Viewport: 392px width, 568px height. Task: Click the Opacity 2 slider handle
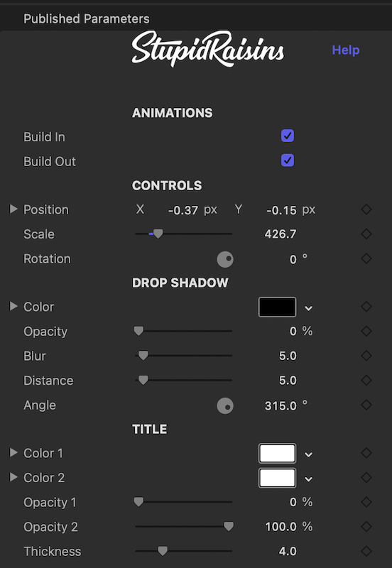[x=229, y=526]
